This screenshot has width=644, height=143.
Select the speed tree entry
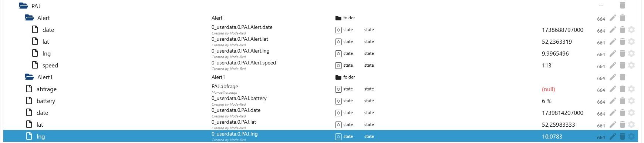pyautogui.click(x=50, y=65)
